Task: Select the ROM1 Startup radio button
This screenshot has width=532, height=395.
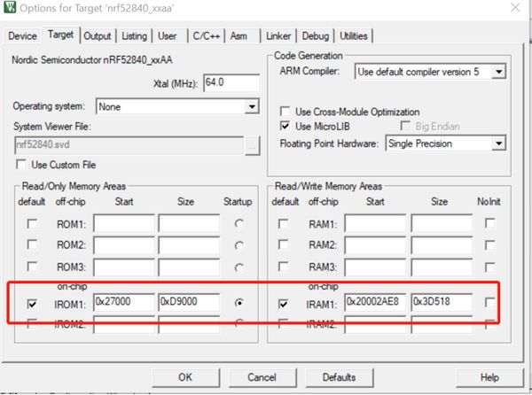Action: (x=239, y=224)
